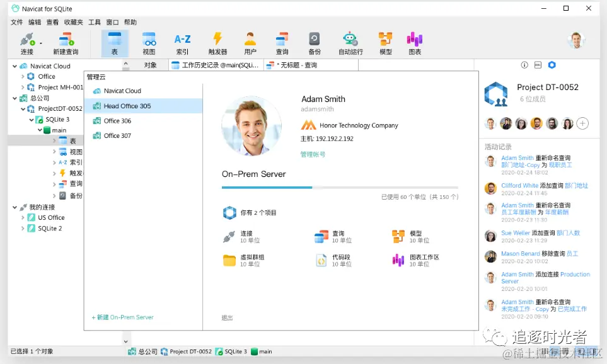
Task: Select Office 307 server
Action: (x=143, y=136)
